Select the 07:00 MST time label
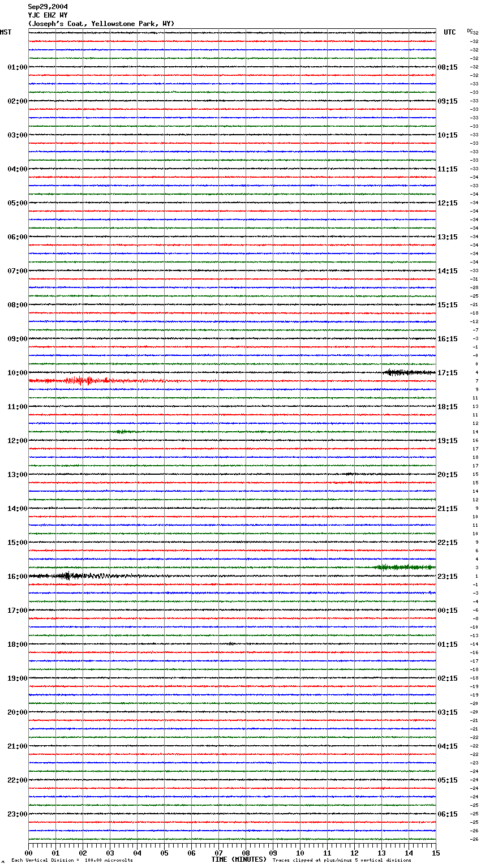Screen dimensions: 481x868 [x=18, y=271]
